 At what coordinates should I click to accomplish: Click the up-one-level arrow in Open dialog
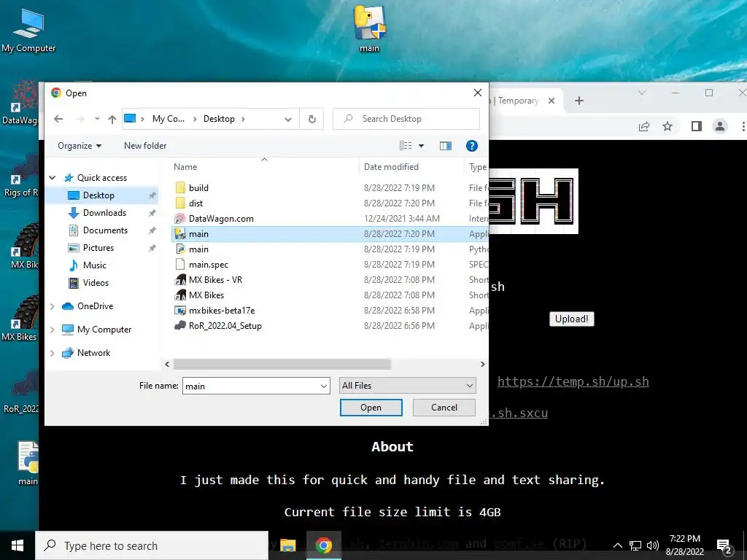(112, 119)
